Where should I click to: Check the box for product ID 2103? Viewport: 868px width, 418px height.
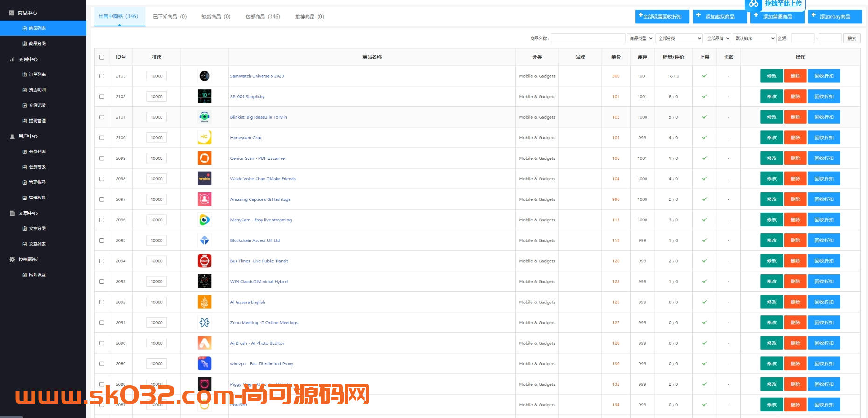click(x=102, y=76)
